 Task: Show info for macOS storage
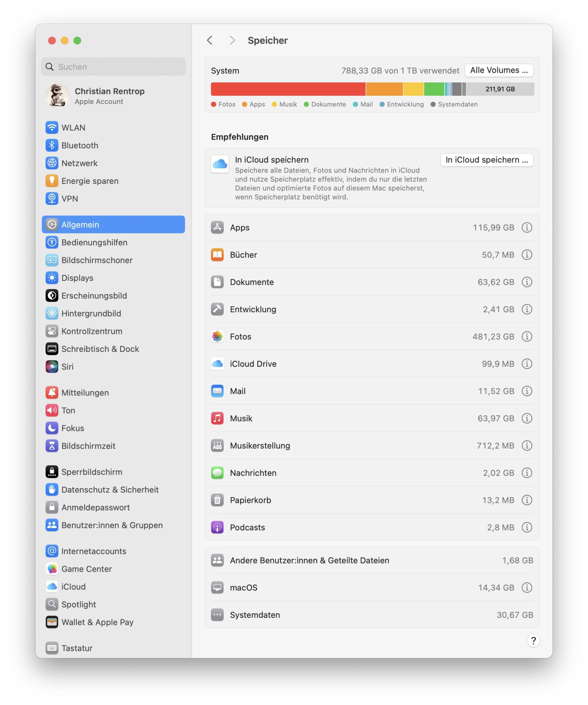point(527,587)
